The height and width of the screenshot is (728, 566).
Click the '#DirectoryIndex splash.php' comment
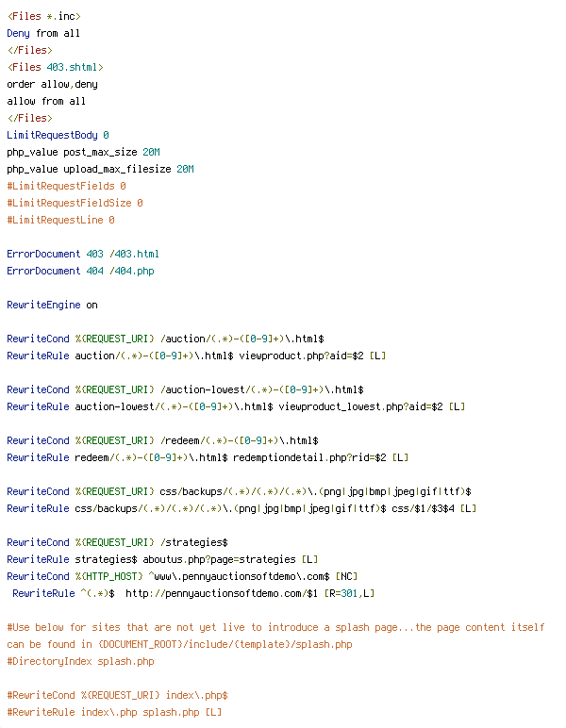point(80,661)
